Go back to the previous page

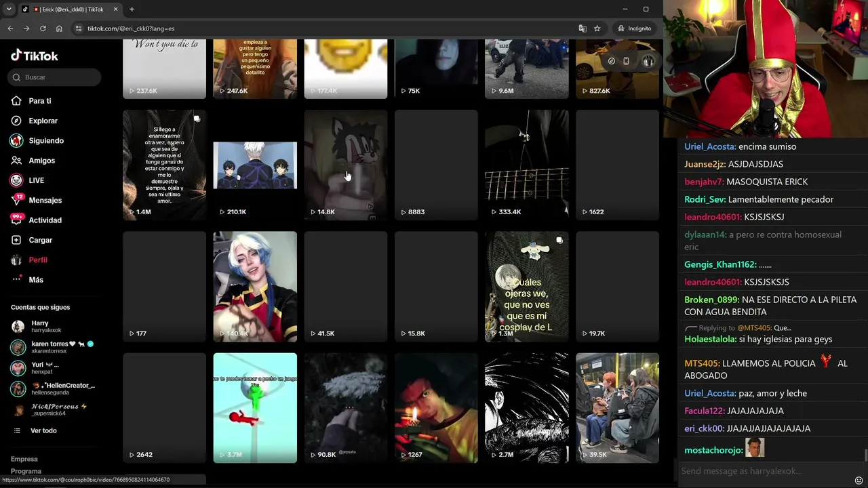[10, 28]
